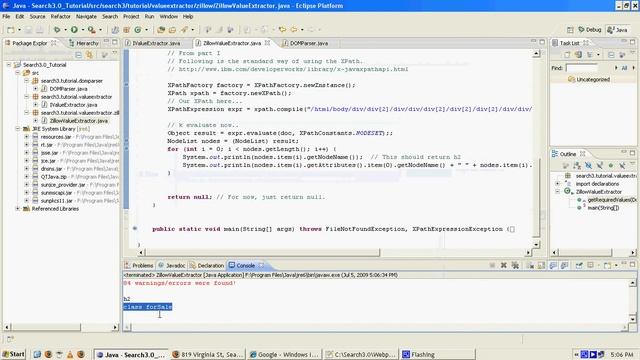Image resolution: width=640 pixels, height=360 pixels.
Task: Click the Run External Tools icon
Action: click(92, 30)
